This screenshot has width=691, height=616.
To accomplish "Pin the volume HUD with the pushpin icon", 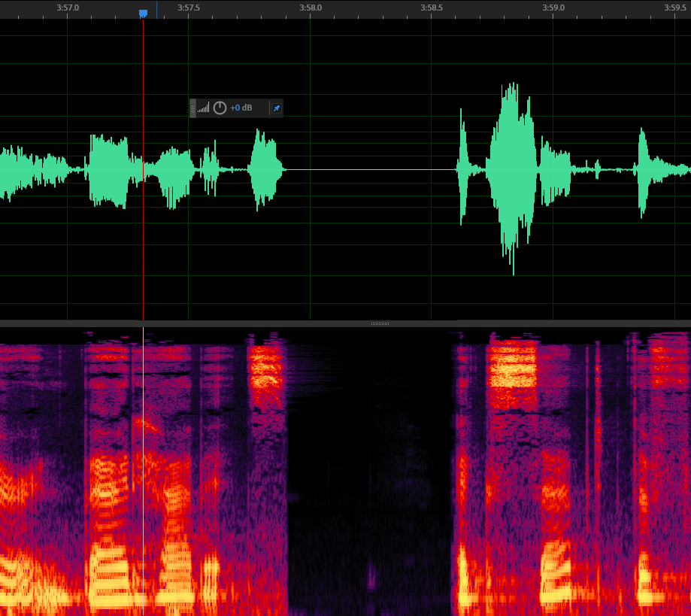I will (x=276, y=108).
